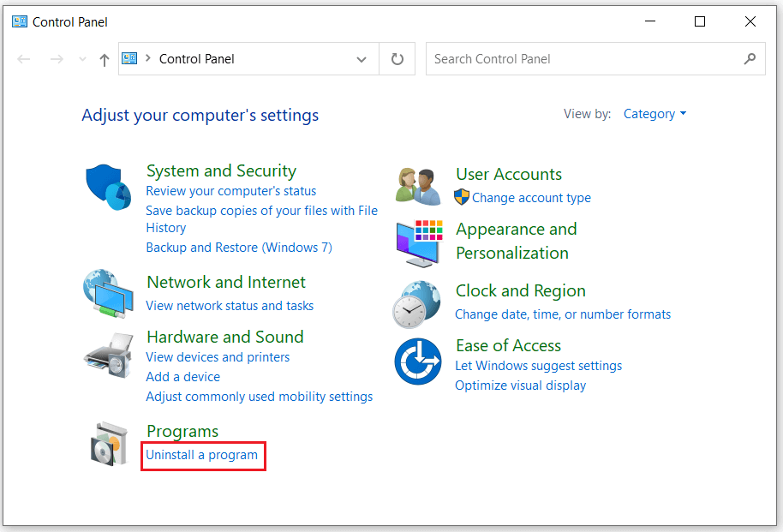Image resolution: width=783 pixels, height=532 pixels.
Task: Open the View by Category dropdown
Action: pyautogui.click(x=654, y=114)
